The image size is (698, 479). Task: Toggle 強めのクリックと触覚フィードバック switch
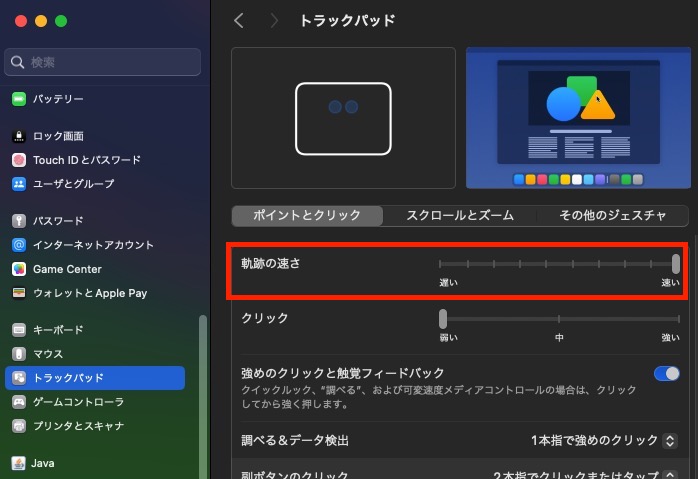[666, 374]
